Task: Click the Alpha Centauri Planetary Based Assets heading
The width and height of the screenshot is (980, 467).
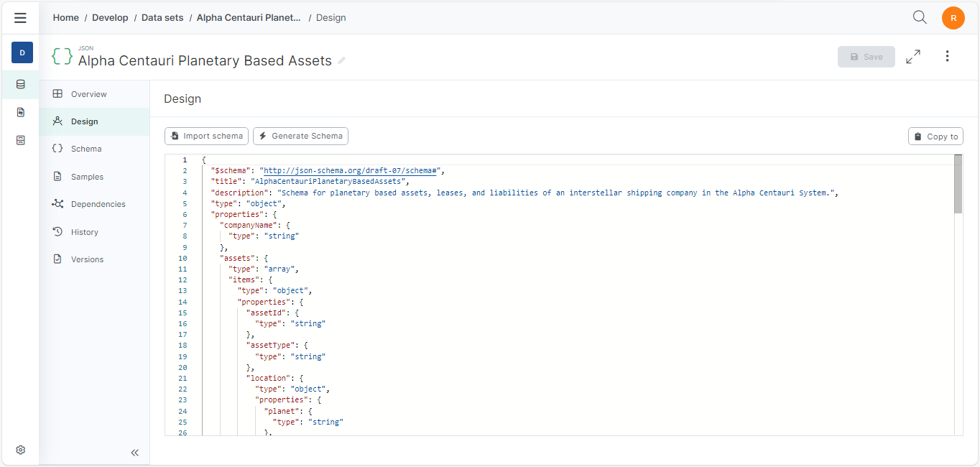Action: pyautogui.click(x=205, y=61)
